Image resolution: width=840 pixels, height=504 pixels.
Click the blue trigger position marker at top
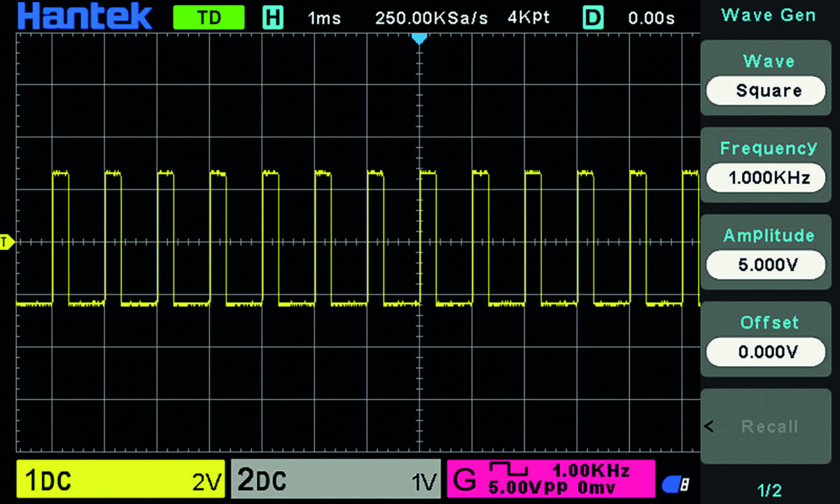coord(419,38)
